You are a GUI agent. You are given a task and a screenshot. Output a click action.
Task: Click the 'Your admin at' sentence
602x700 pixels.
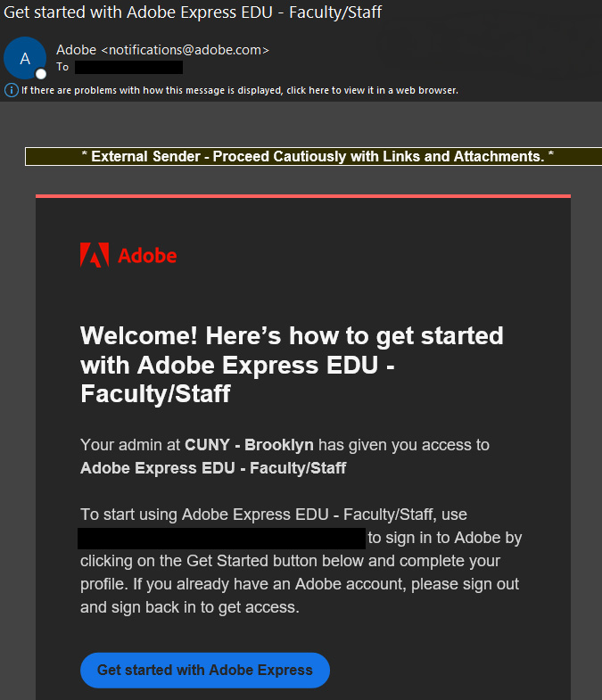coord(131,444)
